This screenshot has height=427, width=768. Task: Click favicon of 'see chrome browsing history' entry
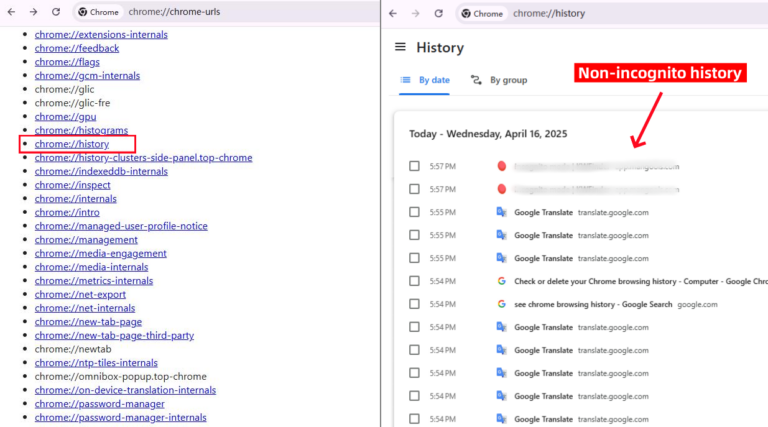coord(502,304)
